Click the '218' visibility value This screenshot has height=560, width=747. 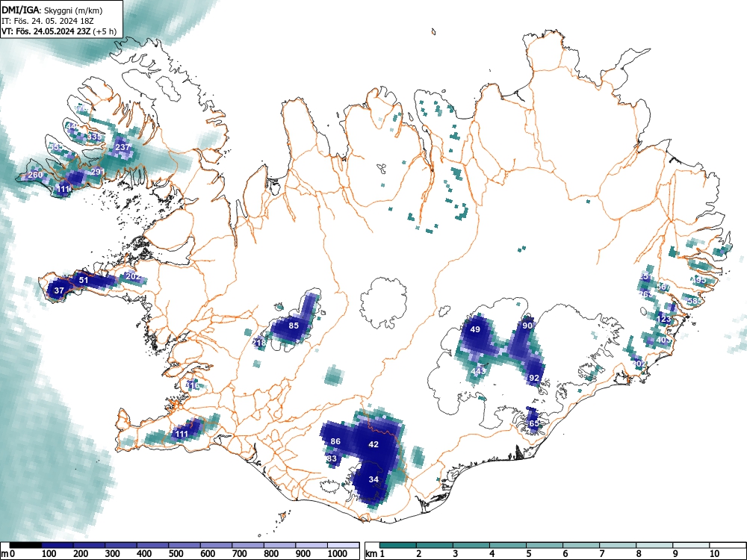259,343
